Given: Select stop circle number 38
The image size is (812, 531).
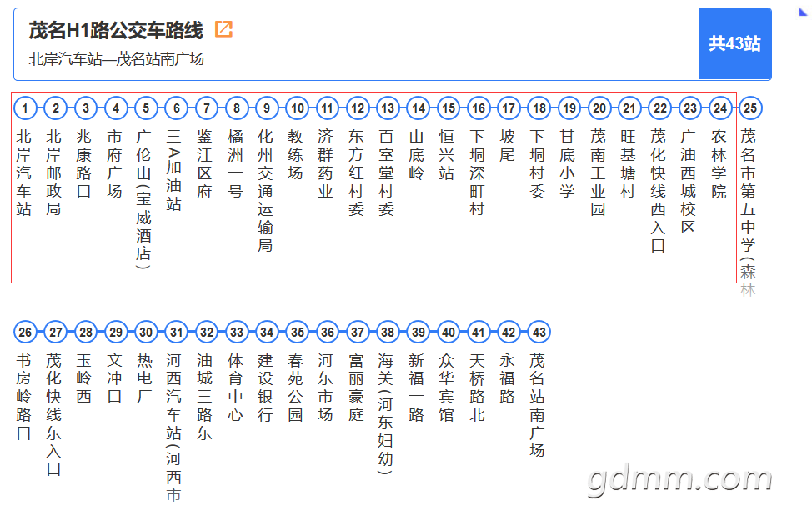Looking at the screenshot, I should [x=388, y=332].
